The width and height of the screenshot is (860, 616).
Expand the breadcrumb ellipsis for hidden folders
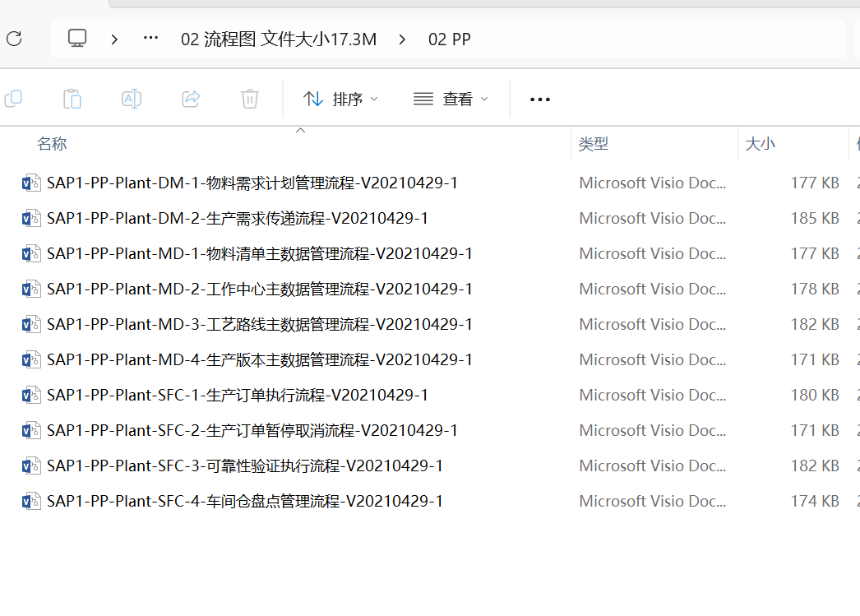tap(150, 39)
